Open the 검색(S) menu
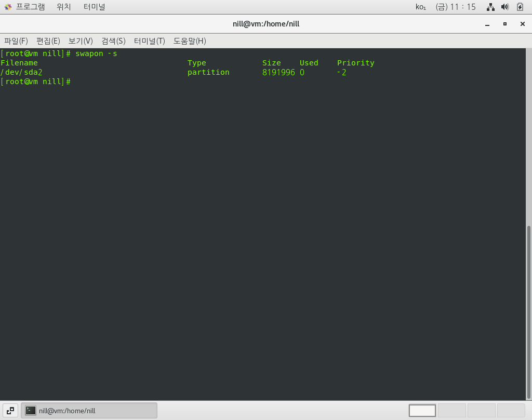The image size is (532, 420). pyautogui.click(x=113, y=41)
